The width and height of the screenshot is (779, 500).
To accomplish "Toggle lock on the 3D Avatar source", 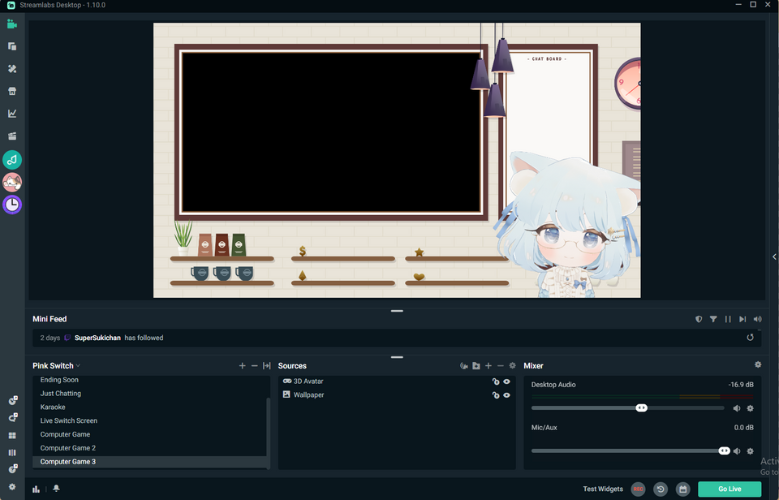I will (495, 382).
